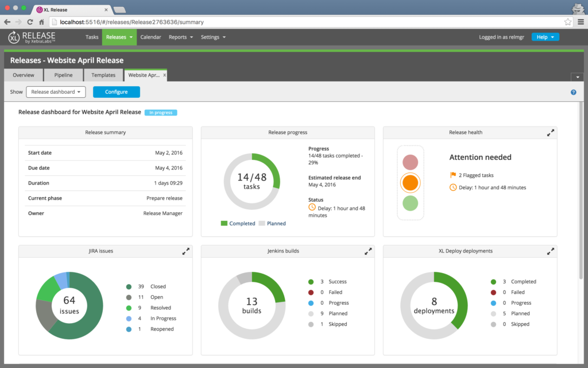Viewport: 588px width, 368px height.
Task: Click the blue help question mark icon
Action: (x=573, y=92)
